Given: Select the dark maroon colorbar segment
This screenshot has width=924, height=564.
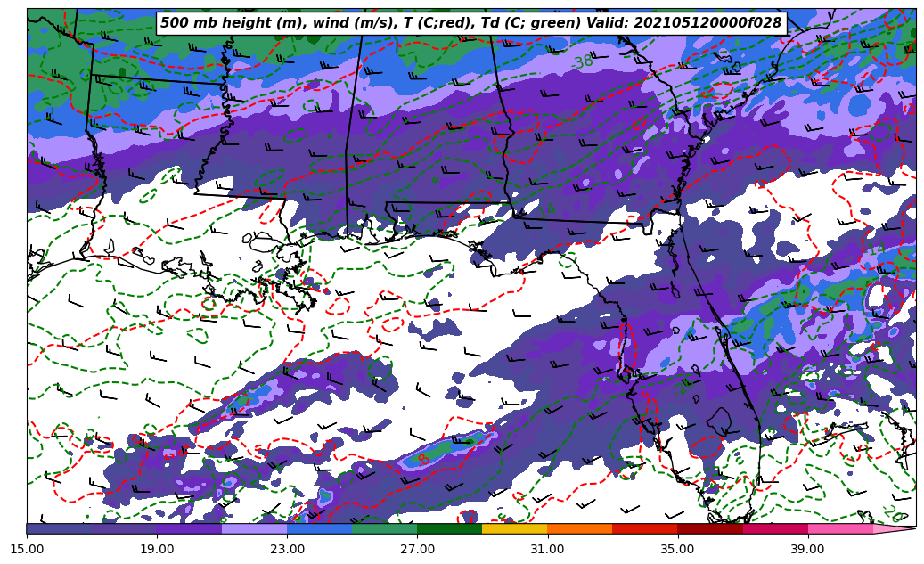Looking at the screenshot, I should click(x=709, y=528).
